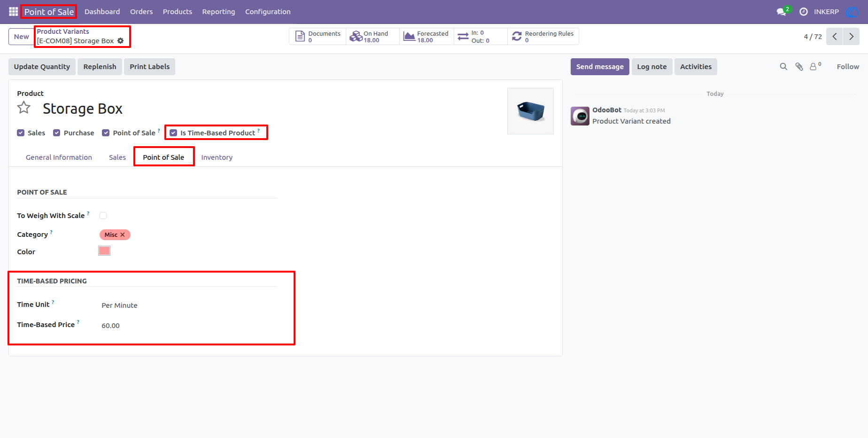Open the Reporting menu
The width and height of the screenshot is (868, 438).
coord(218,12)
